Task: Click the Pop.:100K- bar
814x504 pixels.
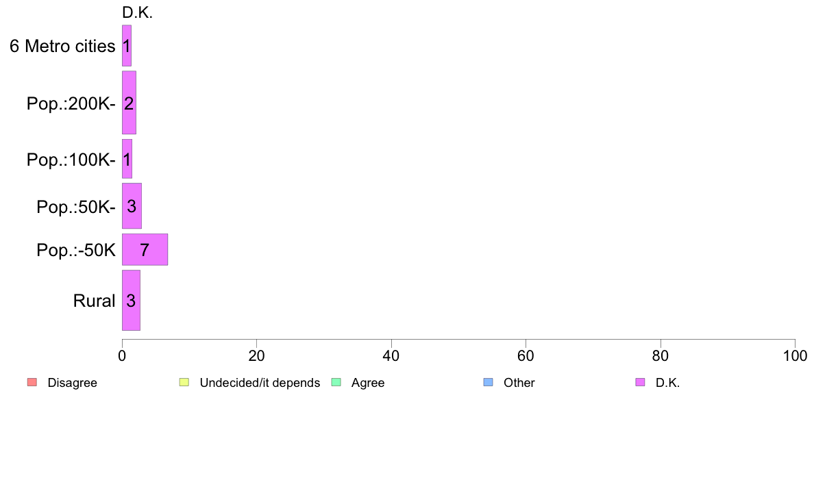Action: pyautogui.click(x=127, y=159)
